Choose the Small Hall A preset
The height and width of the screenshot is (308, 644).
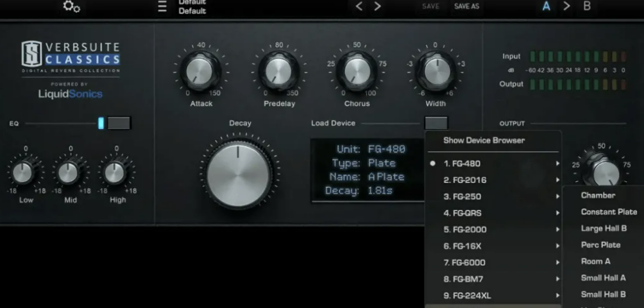tap(604, 278)
